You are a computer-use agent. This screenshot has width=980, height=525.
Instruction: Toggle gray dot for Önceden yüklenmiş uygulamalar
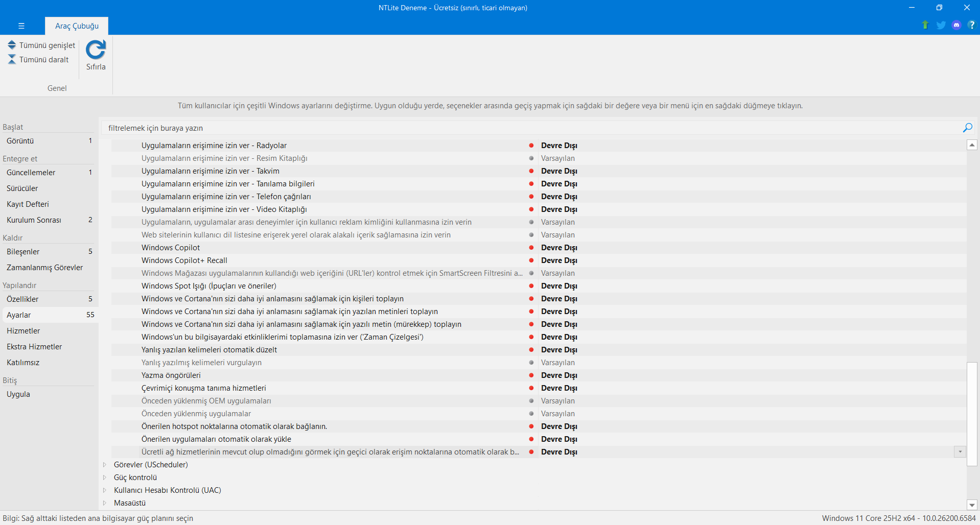[531, 414]
